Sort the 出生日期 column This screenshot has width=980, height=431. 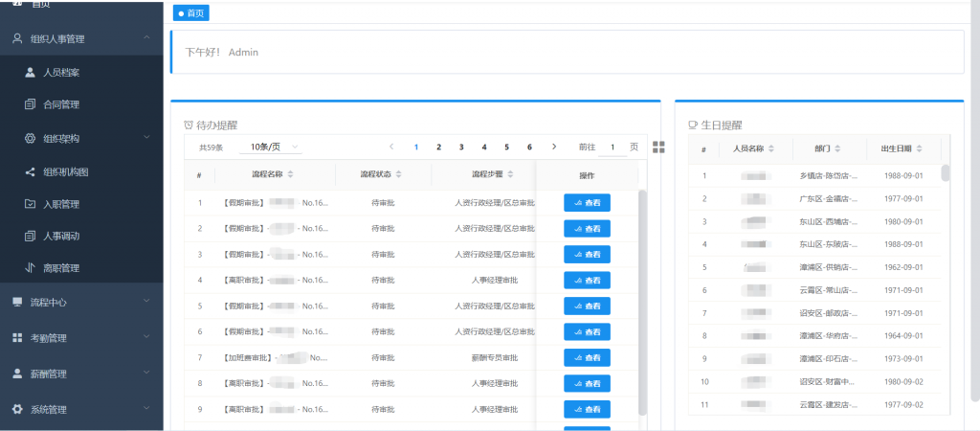pyautogui.click(x=920, y=148)
